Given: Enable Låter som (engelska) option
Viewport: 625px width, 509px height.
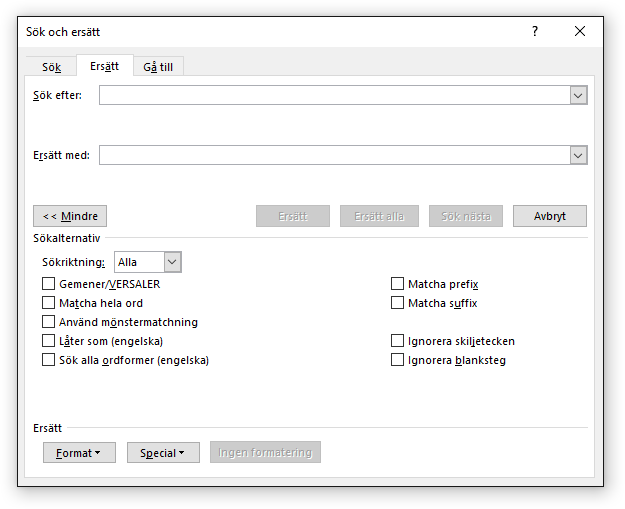Looking at the screenshot, I should pos(49,341).
